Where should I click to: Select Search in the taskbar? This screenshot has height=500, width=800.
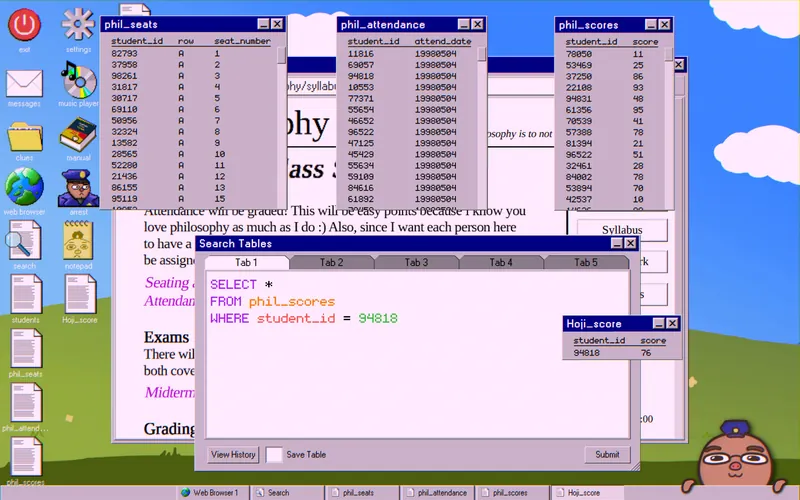[x=286, y=493]
